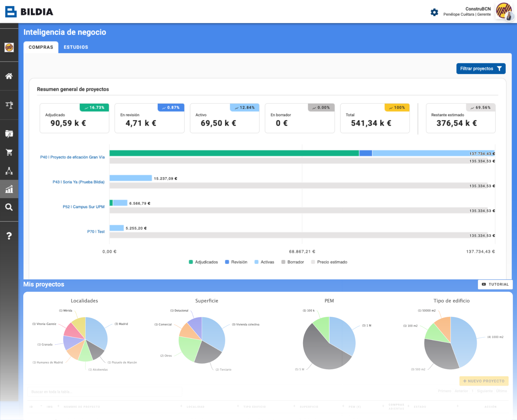This screenshot has width=517, height=420.
Task: Sort by SUPERFICIE column header
Action: tap(309, 407)
